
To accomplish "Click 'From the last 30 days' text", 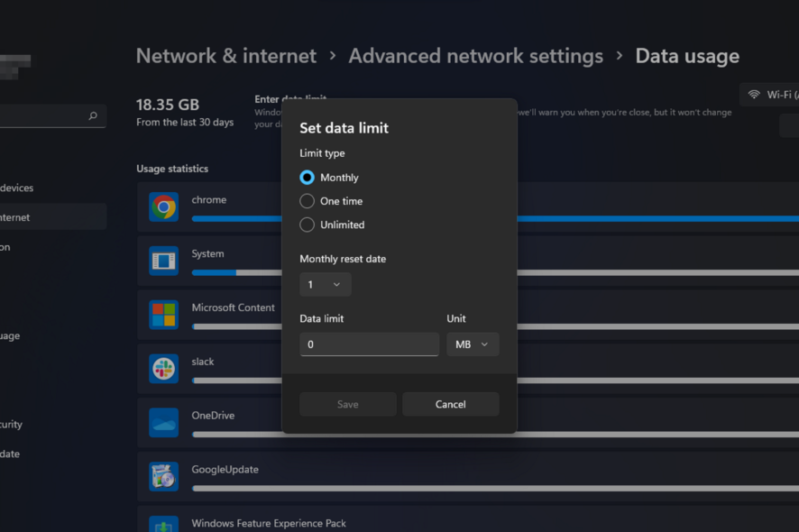I will 185,123.
